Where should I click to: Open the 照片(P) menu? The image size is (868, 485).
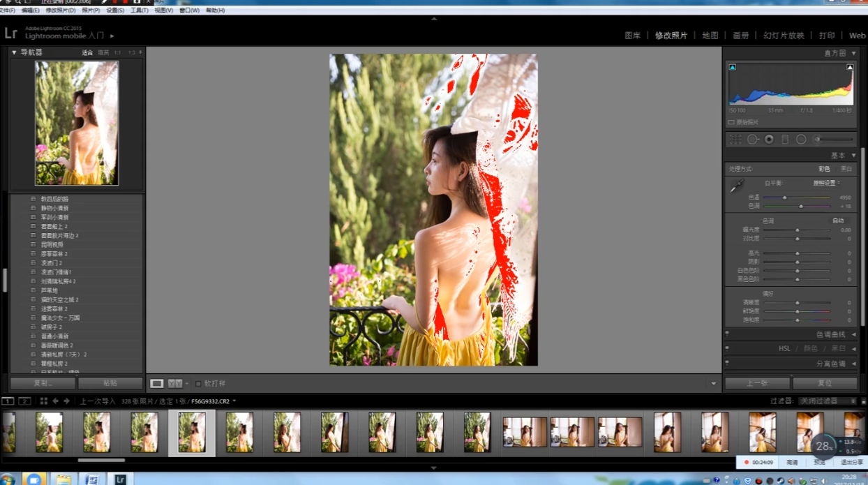[x=91, y=10]
